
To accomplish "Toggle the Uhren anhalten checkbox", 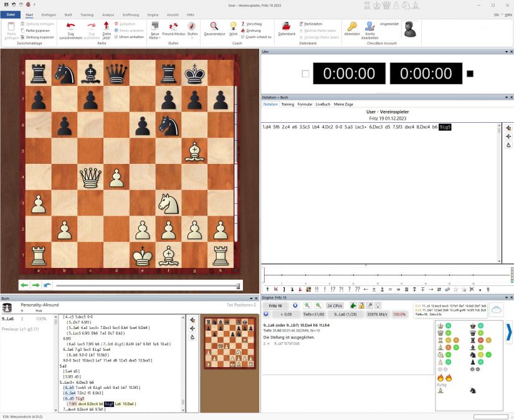I will point(116,37).
